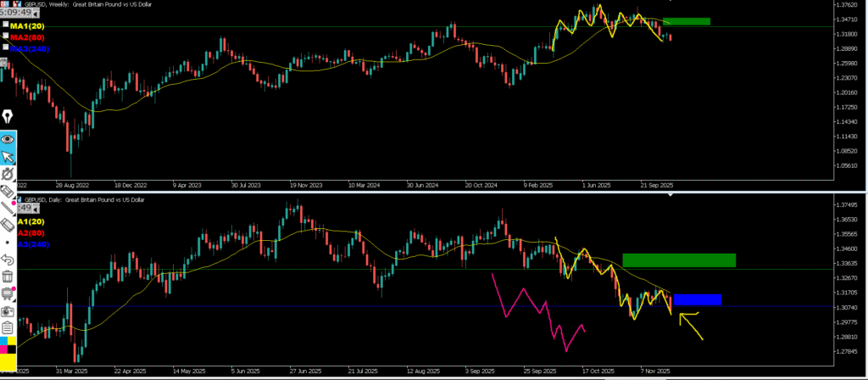Toggle the MA2(80) checkbox on weekly chart
Screen dimensions: 868x380
point(7,36)
